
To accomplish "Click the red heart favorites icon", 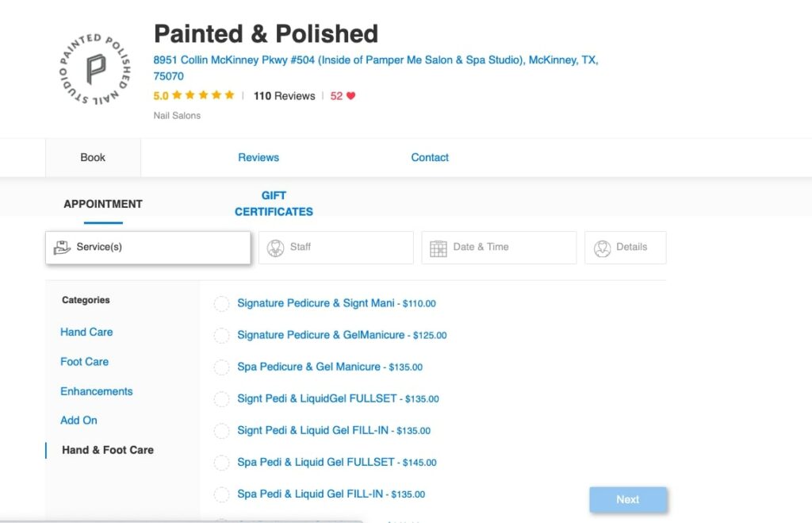I will [x=351, y=96].
